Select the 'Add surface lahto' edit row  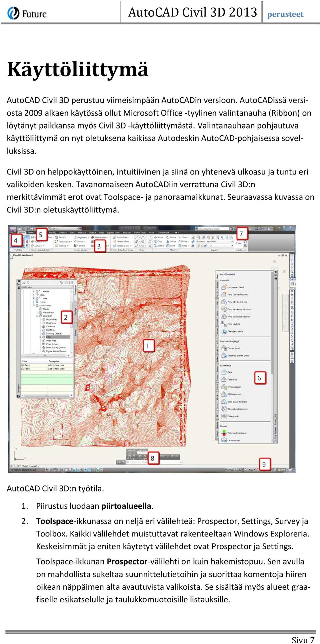coord(47,369)
